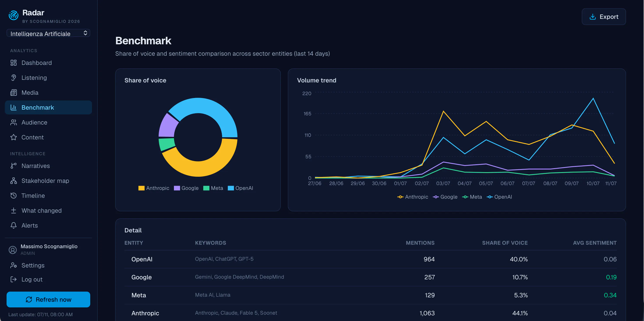Click the What changed plus-minus icon
The image size is (644, 321).
pos(14,211)
